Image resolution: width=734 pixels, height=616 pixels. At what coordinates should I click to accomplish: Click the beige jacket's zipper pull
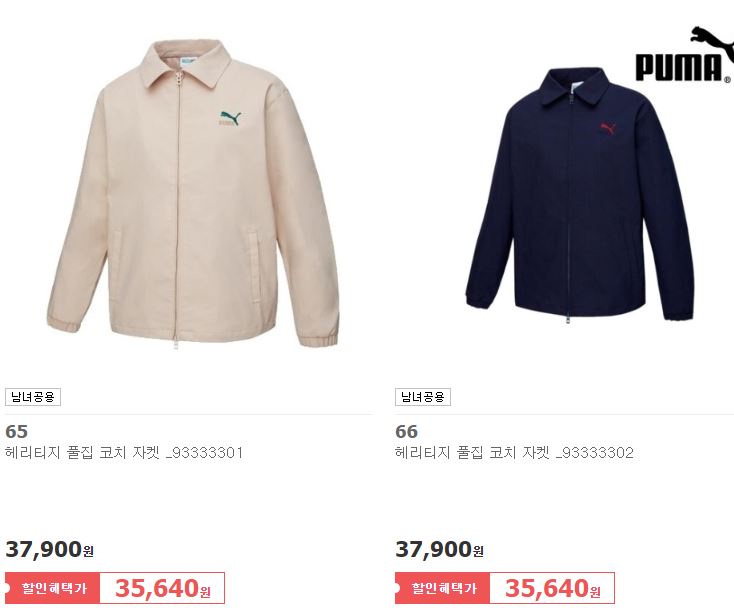[x=178, y=76]
